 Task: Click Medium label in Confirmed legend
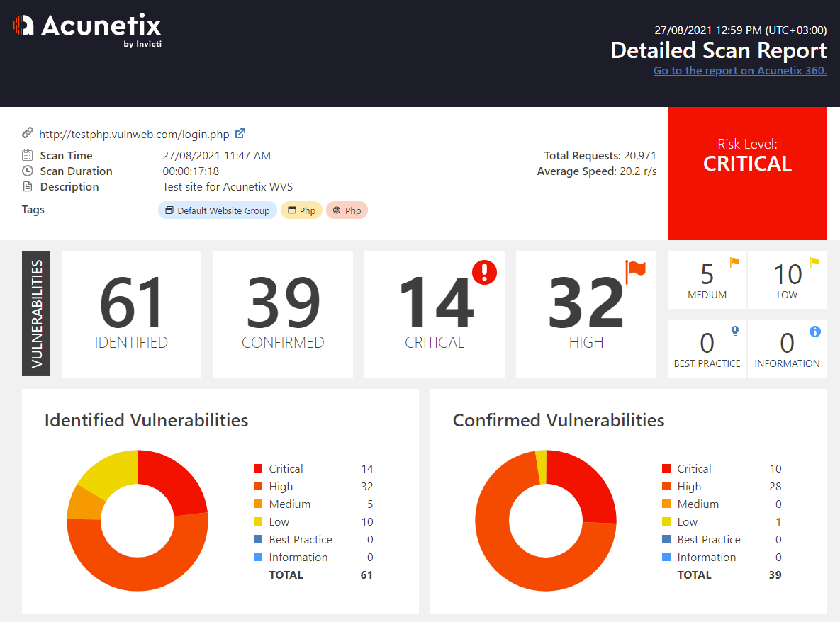pyautogui.click(x=698, y=504)
